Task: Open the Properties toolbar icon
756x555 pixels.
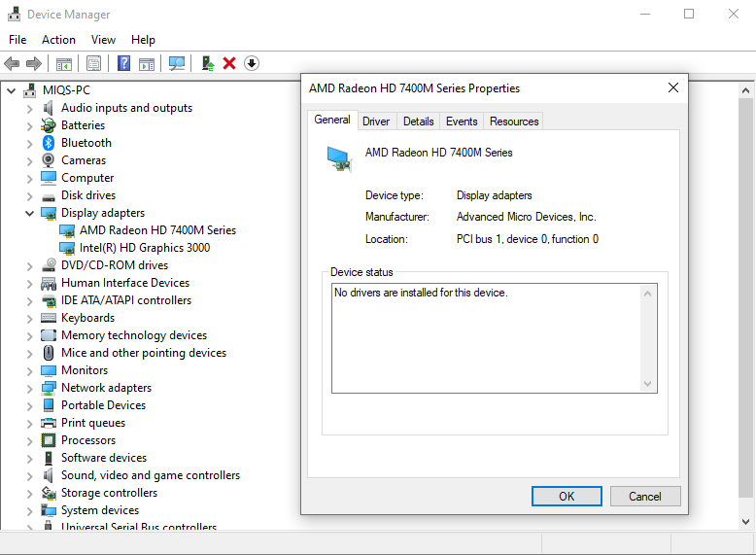Action: 93,63
